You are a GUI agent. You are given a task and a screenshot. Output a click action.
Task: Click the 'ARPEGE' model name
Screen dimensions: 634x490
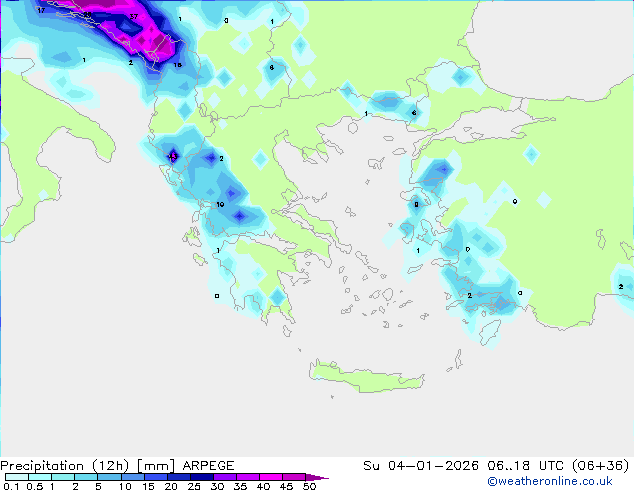pos(208,466)
